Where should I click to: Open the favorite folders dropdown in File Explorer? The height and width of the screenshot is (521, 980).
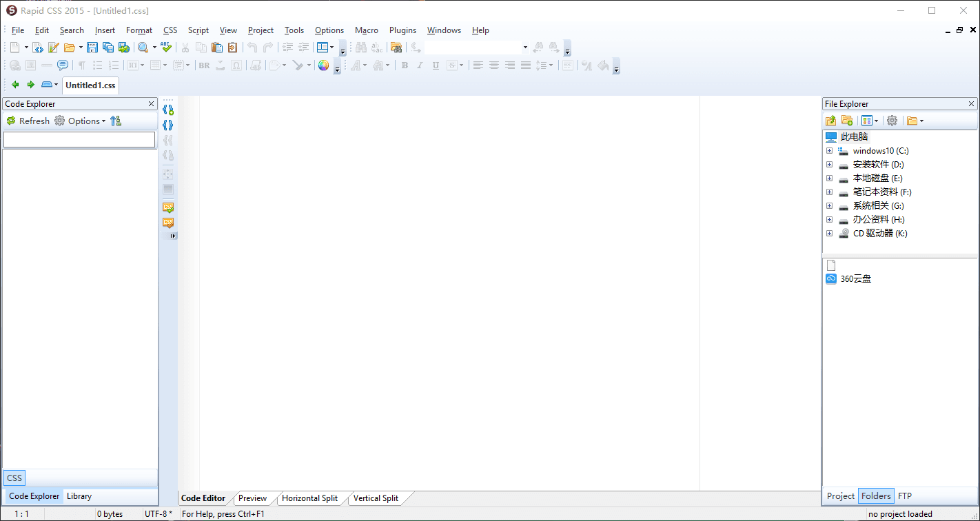click(x=921, y=121)
